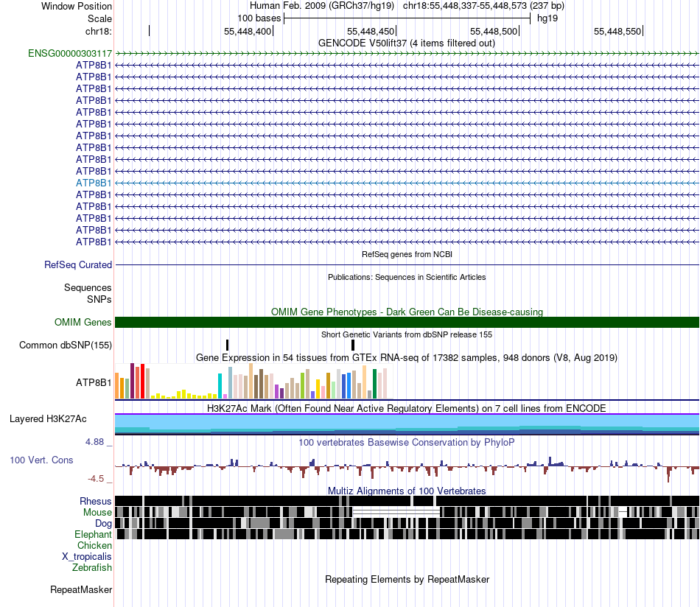Click the H3K27Ac Mark ENCODE track title
This screenshot has height=607, width=700.
407,408
